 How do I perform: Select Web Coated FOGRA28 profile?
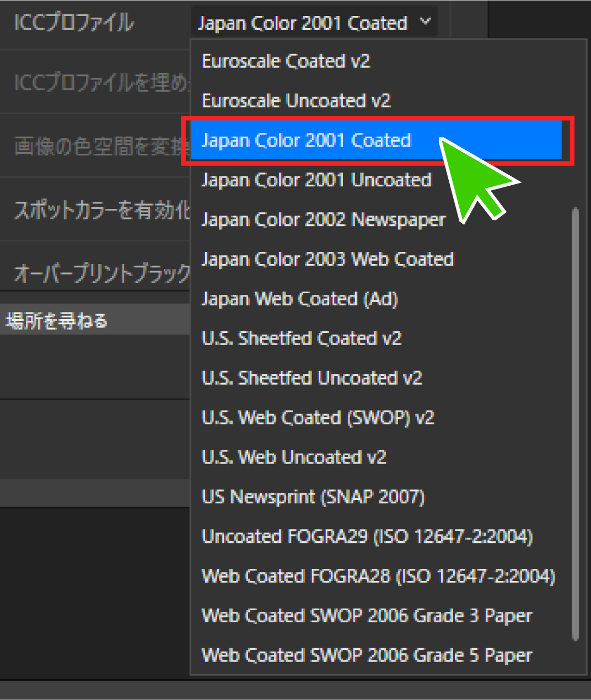click(x=378, y=577)
